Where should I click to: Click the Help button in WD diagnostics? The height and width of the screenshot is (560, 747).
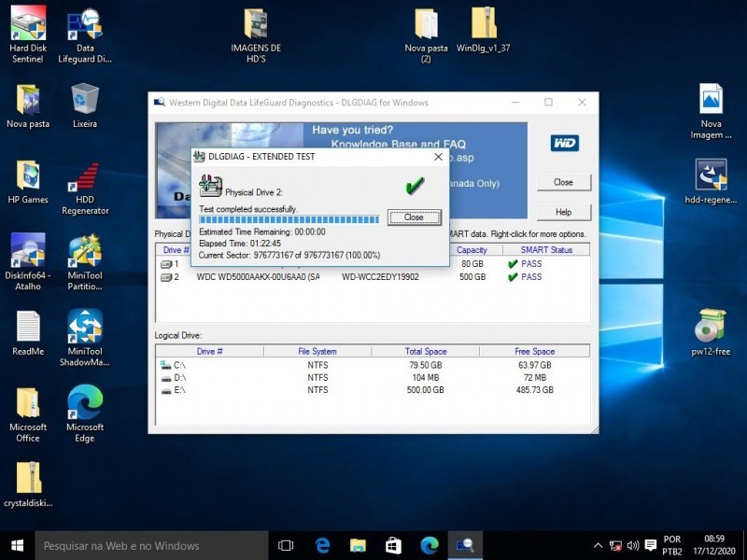(564, 212)
